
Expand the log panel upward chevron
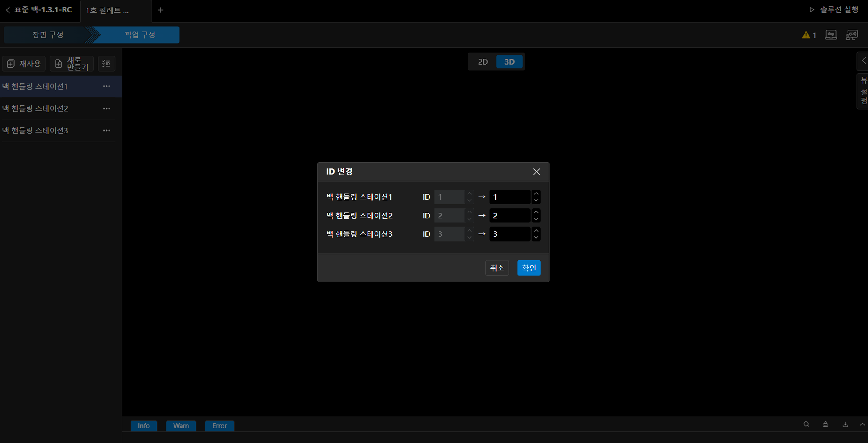click(862, 424)
